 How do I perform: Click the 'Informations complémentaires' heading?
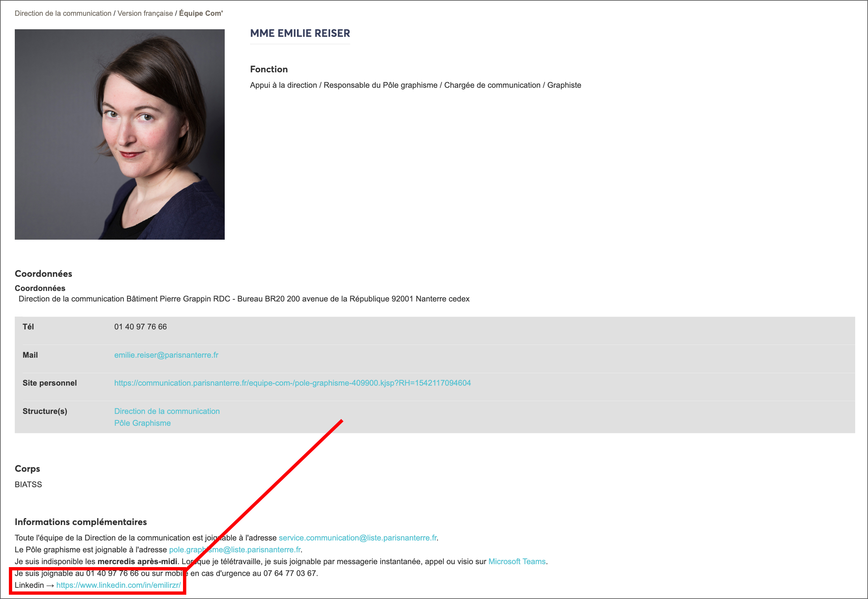(80, 522)
